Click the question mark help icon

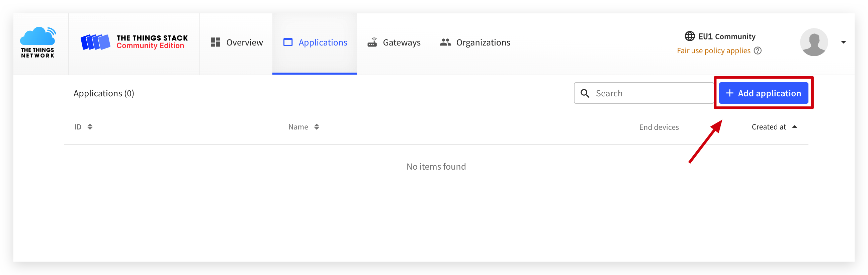pos(758,51)
